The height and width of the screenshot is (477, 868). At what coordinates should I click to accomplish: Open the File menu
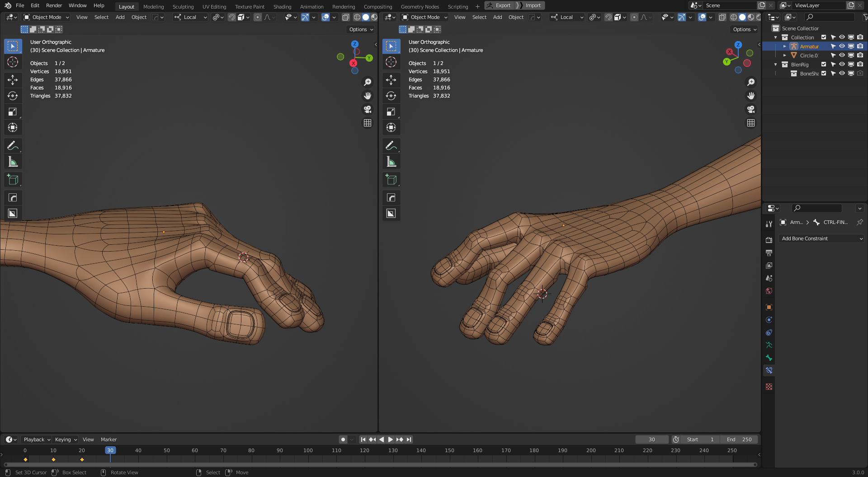point(20,5)
